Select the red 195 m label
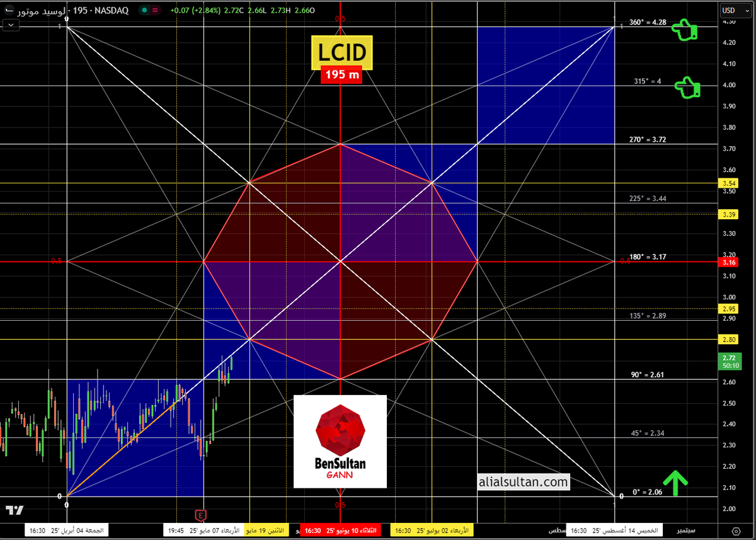Image resolution: width=756 pixels, height=540 pixels. 343,75
